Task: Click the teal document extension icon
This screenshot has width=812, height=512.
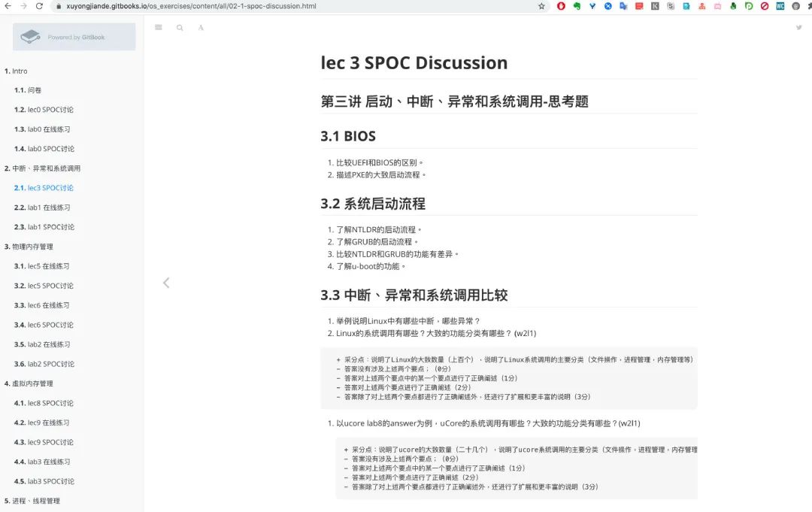Action: (686, 6)
